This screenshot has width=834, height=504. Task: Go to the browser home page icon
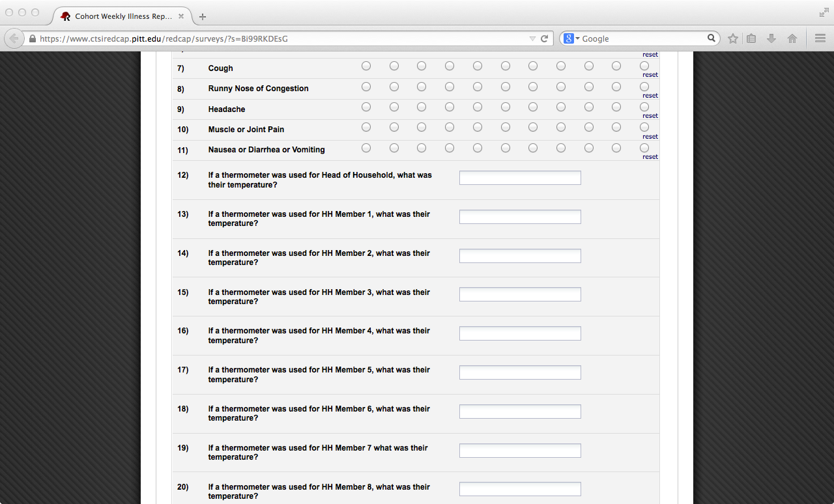(792, 38)
